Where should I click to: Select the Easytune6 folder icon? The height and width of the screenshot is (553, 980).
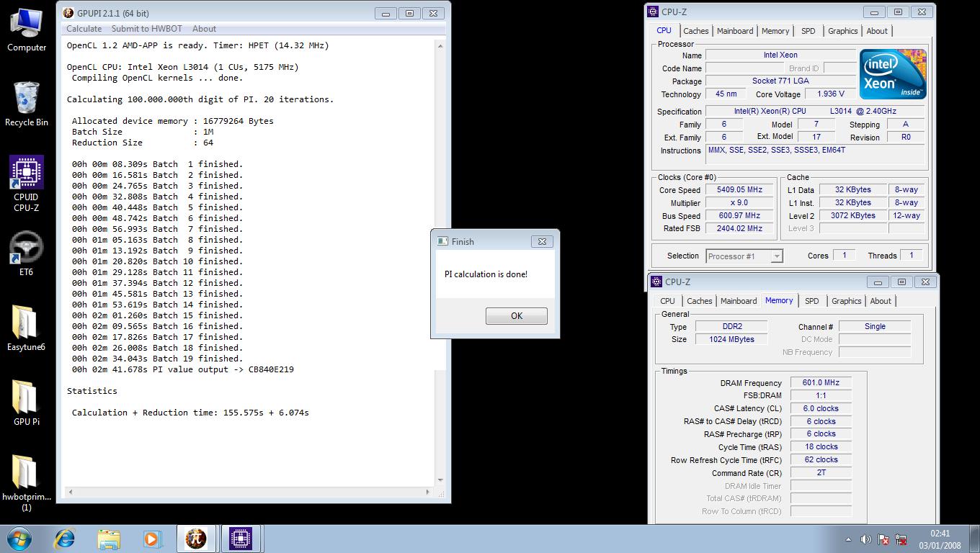(x=27, y=328)
